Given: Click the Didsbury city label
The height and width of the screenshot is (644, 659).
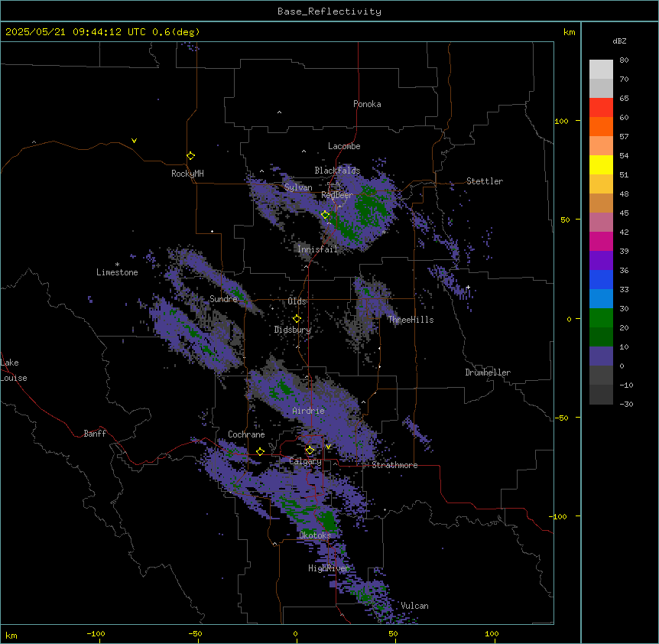Looking at the screenshot, I should [x=293, y=330].
